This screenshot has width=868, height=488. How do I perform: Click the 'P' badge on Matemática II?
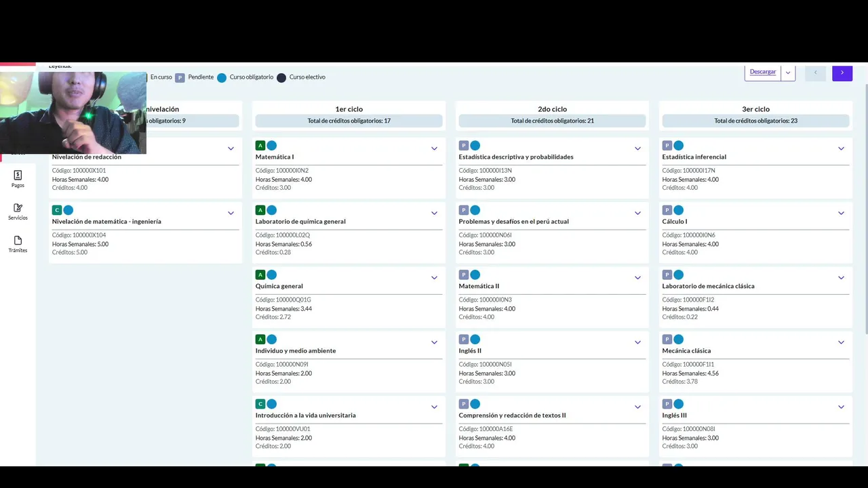(463, 274)
